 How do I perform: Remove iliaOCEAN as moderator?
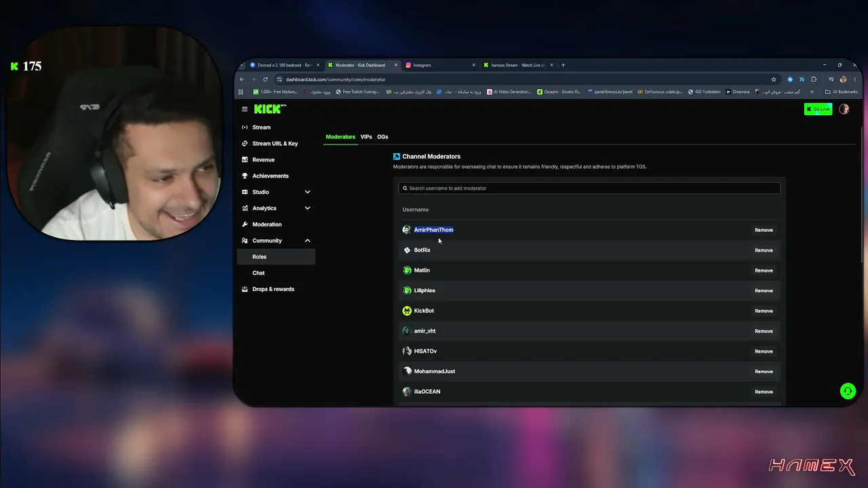[764, 392]
